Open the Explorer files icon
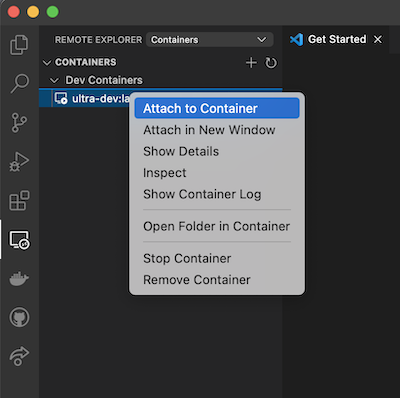The width and height of the screenshot is (400, 398). (19, 45)
